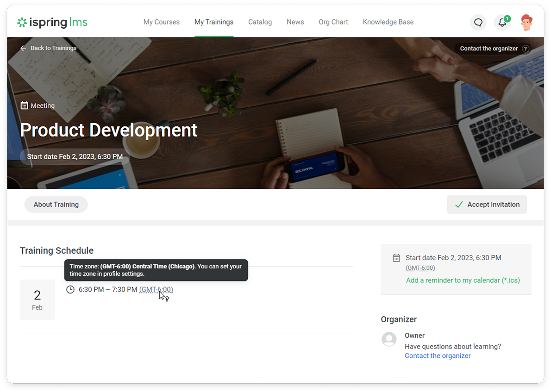Switch to the Catalog tab
Viewport: 551px width, 392px height.
tap(260, 22)
